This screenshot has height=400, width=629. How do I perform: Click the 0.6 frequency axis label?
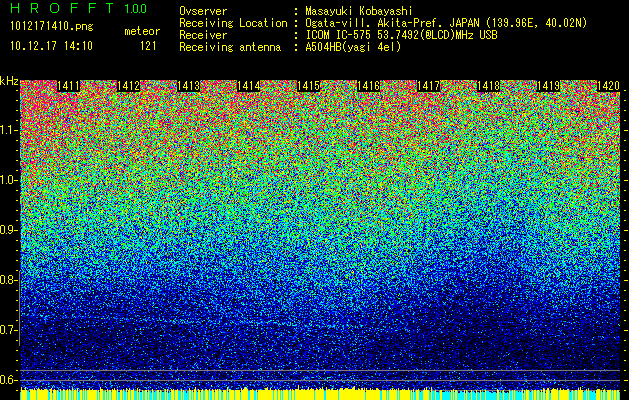click(8, 380)
